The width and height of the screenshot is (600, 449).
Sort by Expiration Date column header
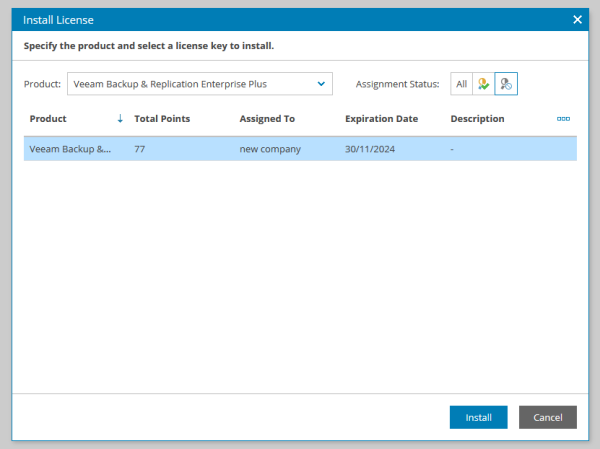[x=382, y=119]
